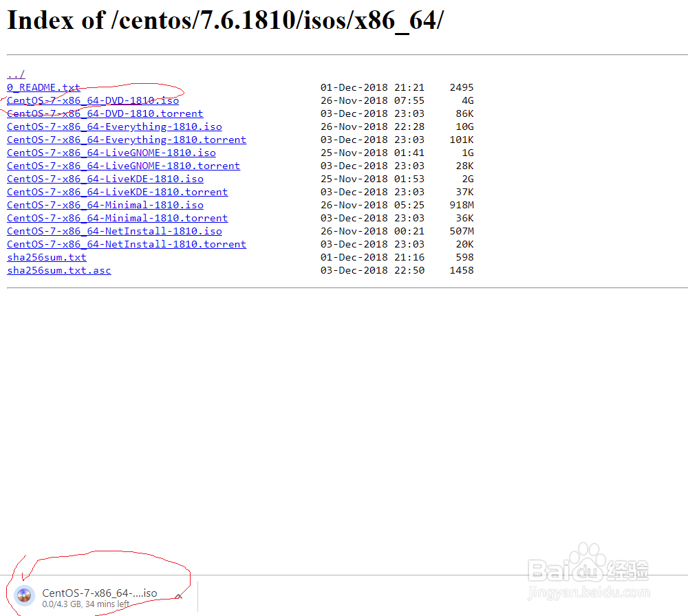This screenshot has width=688, height=616.
Task: Click the 0.0/4.3 GB download progress text
Action: [85, 604]
